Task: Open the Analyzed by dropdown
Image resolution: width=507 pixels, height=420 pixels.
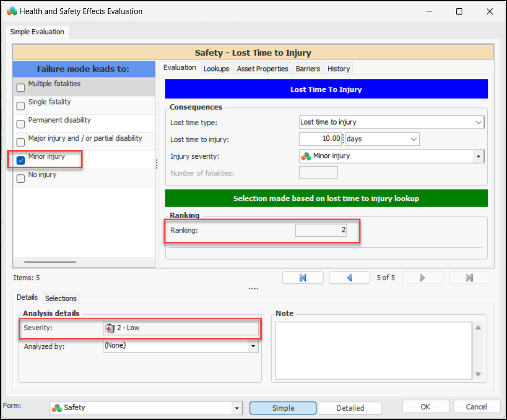Action: (253, 346)
